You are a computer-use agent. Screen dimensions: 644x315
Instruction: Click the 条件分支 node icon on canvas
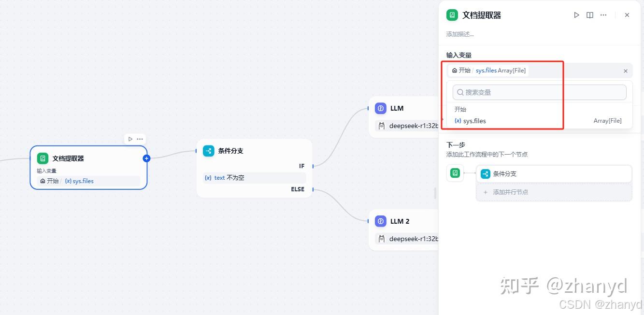point(209,151)
